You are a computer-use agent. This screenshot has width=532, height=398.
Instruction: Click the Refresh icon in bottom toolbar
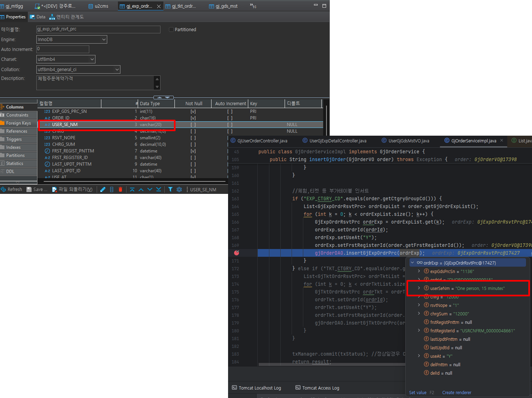[3, 189]
